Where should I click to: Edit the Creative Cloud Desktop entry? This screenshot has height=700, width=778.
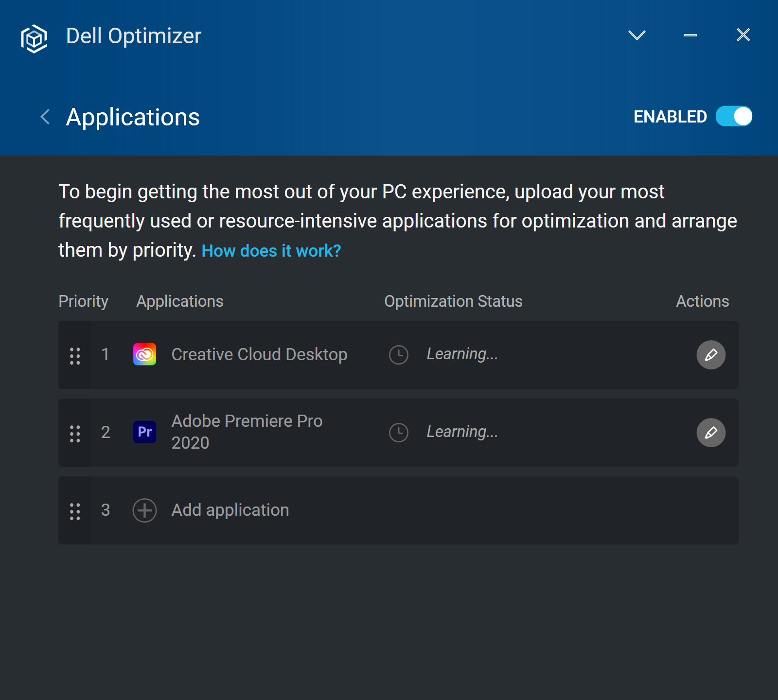711,355
